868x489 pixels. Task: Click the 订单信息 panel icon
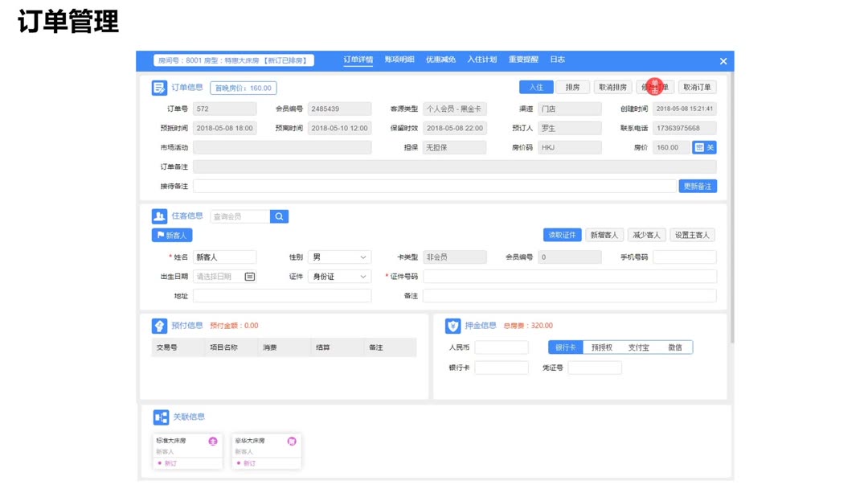158,87
